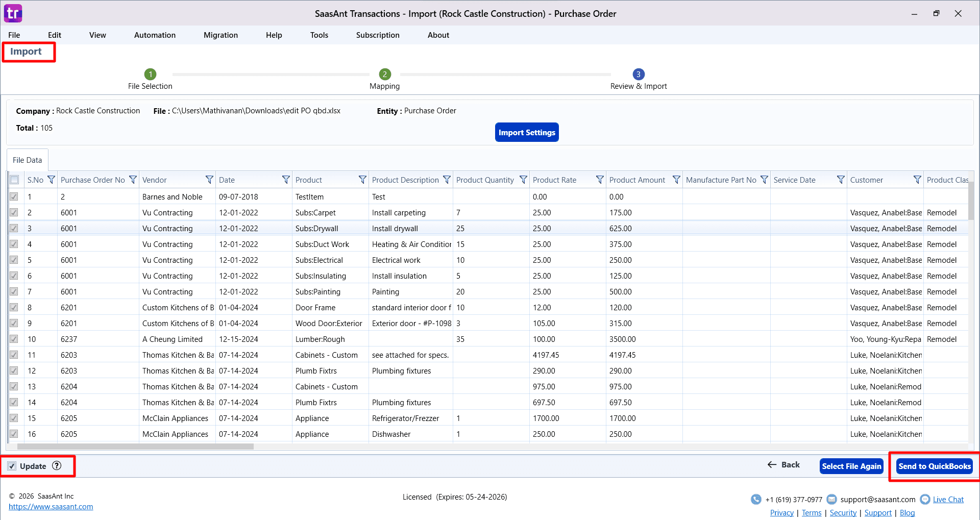
Task: Open Product Amount filter funnel
Action: pyautogui.click(x=676, y=180)
